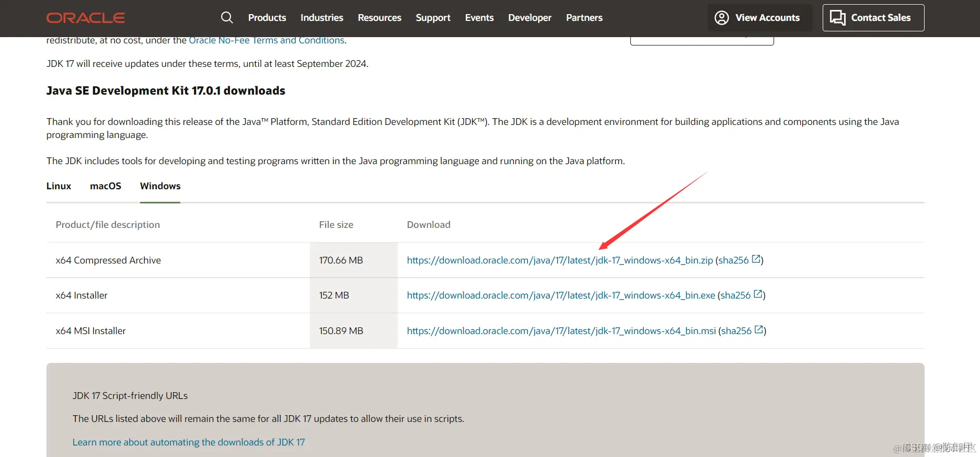Download jdk-17_windows-x64_bin.msi link
The width and height of the screenshot is (980, 457).
(561, 331)
